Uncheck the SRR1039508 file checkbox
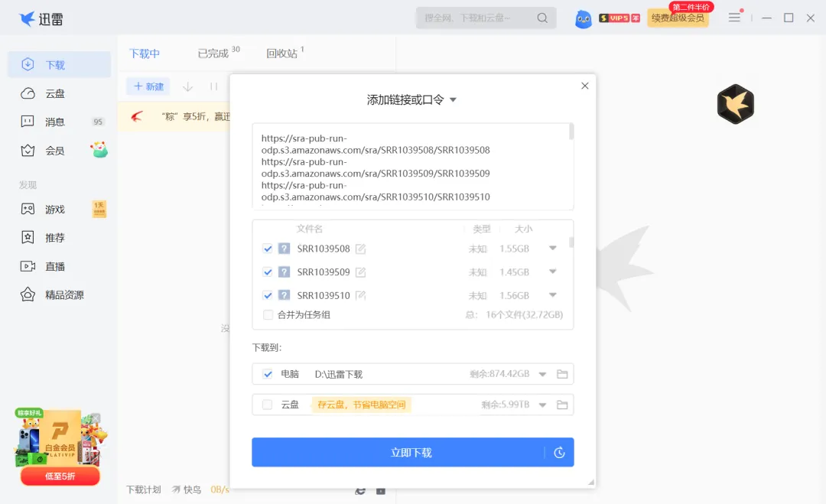826x504 pixels. 268,249
